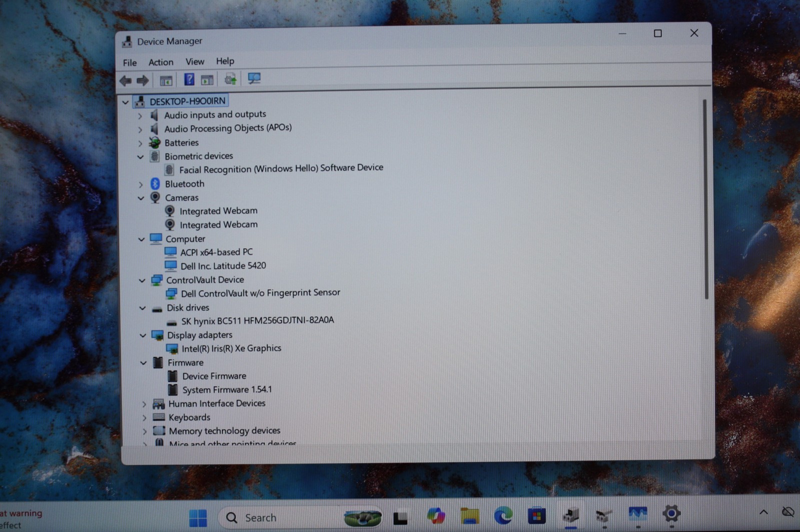Collapse the Cameras category

141,198
